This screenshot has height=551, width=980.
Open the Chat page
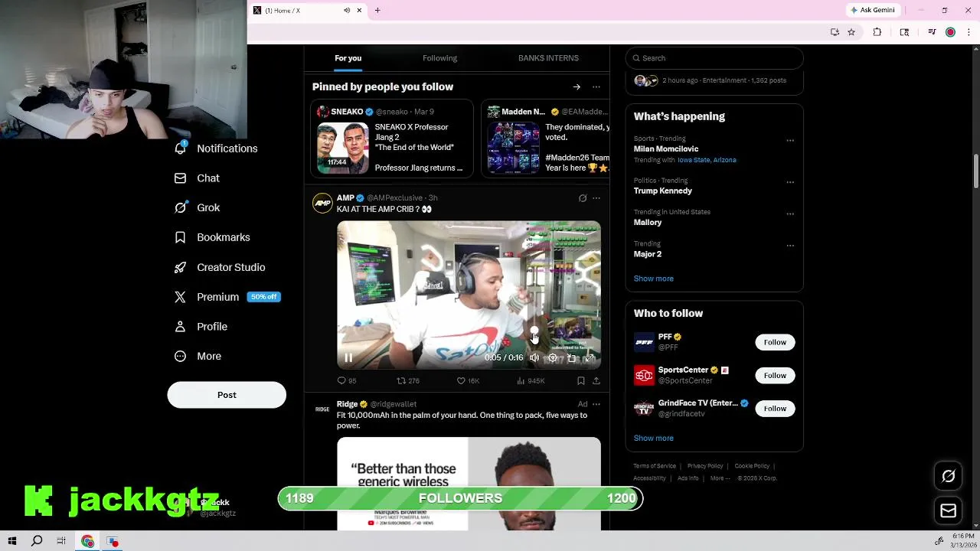tap(198, 178)
